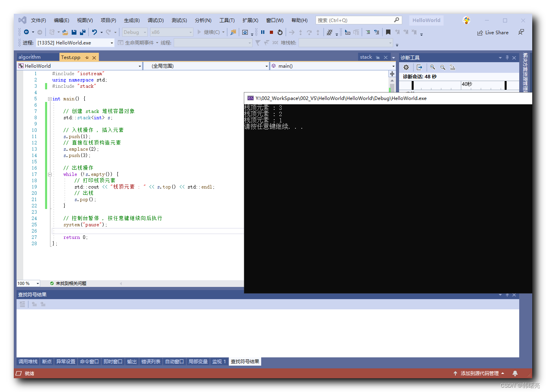Zoom in on the diagnostic timeline

point(433,67)
